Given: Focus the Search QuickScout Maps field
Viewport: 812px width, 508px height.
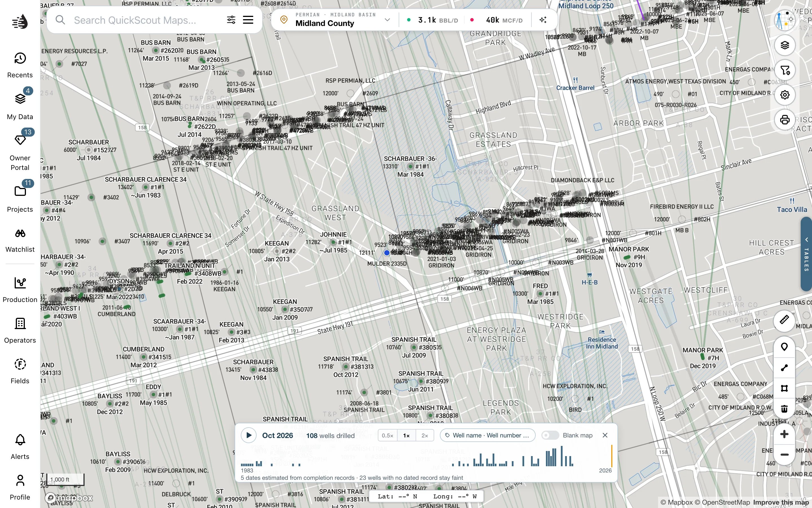Looking at the screenshot, I should click(135, 20).
